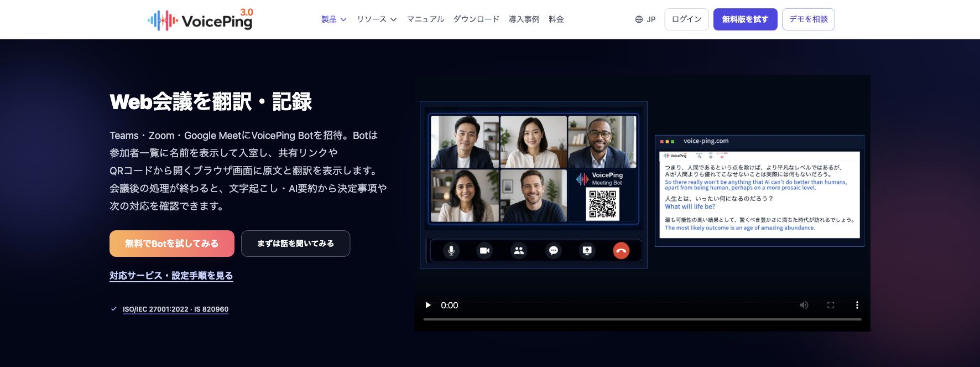Viewport: 980px width, 367px height.
Task: Open the JP language selector
Action: point(645,19)
